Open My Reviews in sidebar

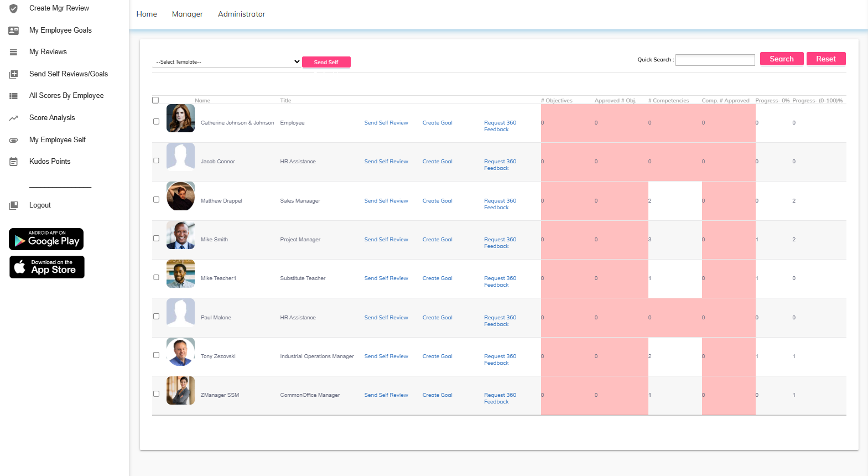tap(48, 52)
